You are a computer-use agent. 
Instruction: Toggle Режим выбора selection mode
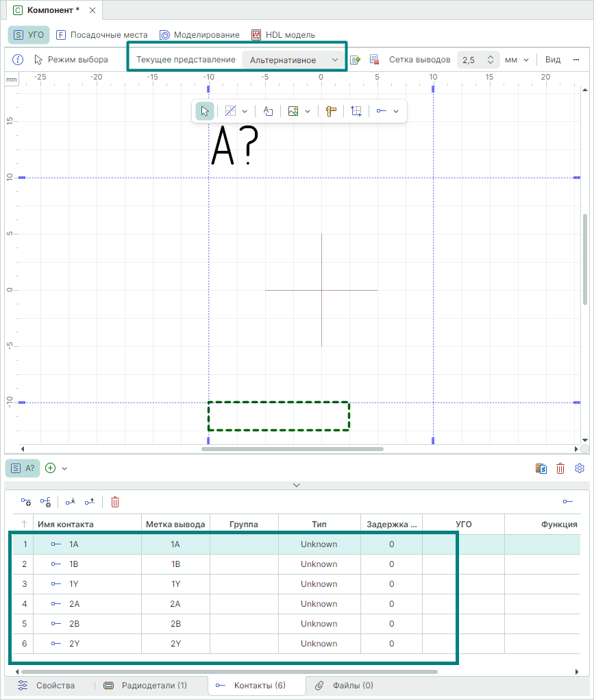tap(71, 60)
